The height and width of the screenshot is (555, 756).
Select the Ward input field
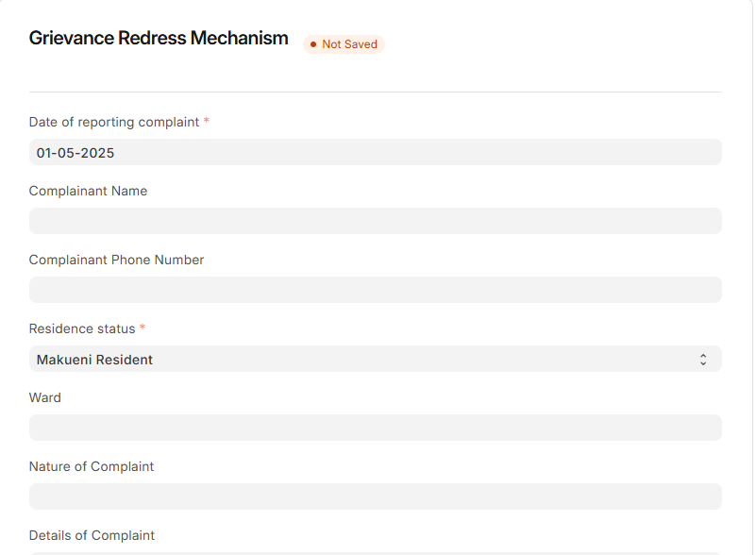point(375,428)
